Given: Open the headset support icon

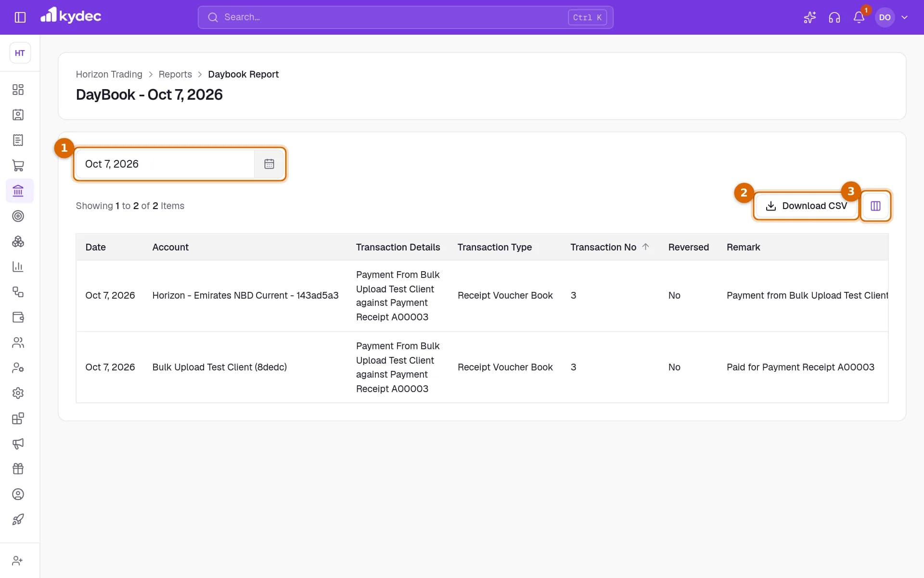Looking at the screenshot, I should coord(834,17).
